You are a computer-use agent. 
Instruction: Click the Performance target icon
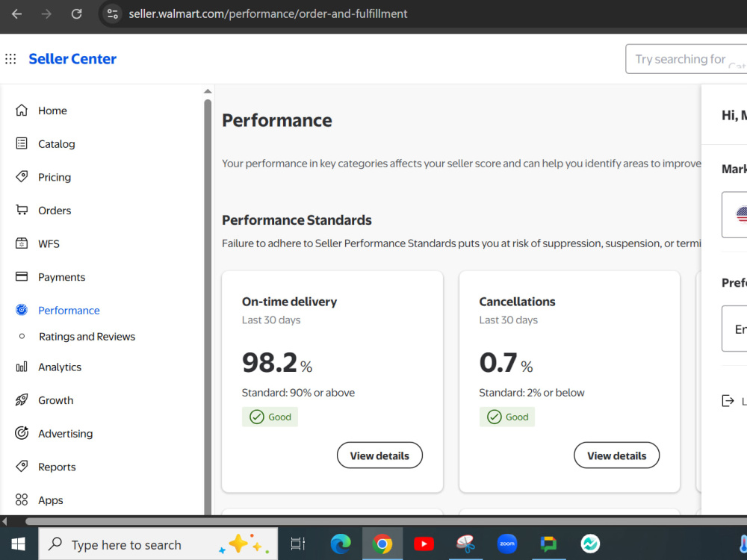[x=22, y=310]
